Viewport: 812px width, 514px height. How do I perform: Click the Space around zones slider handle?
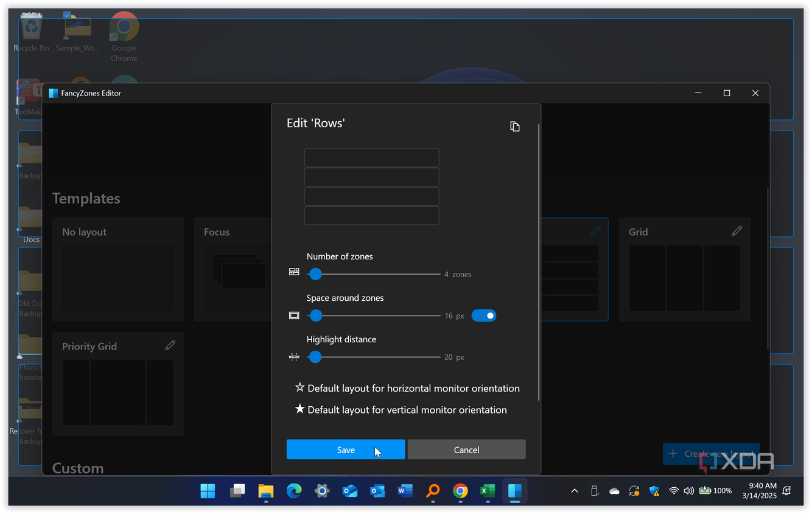pos(315,315)
